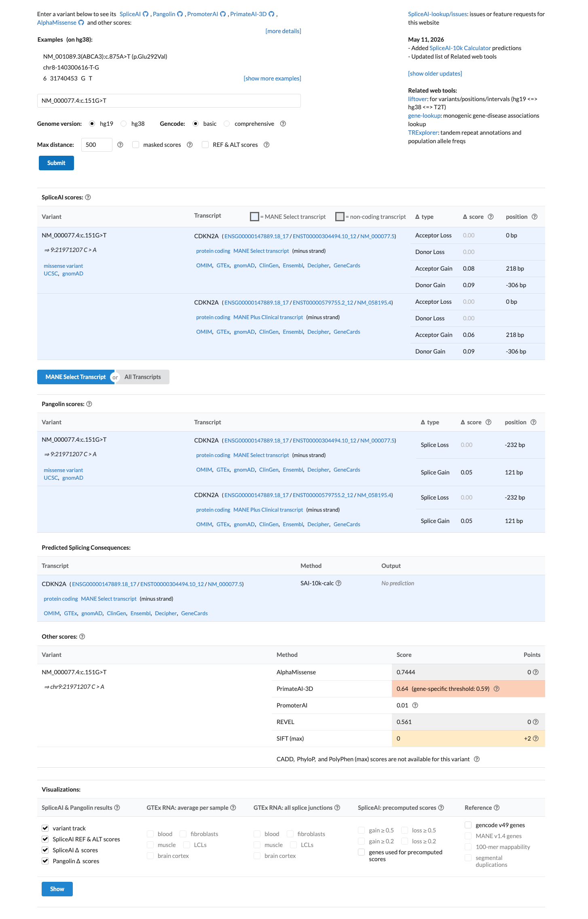
Task: Click help icon in SIFT (max) points cell
Action: point(536,739)
